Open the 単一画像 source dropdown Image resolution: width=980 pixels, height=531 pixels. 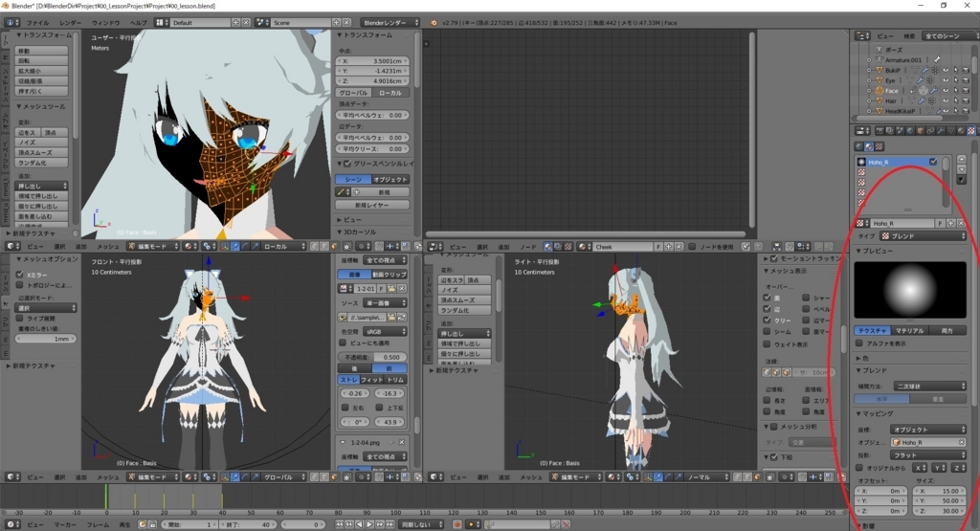385,303
